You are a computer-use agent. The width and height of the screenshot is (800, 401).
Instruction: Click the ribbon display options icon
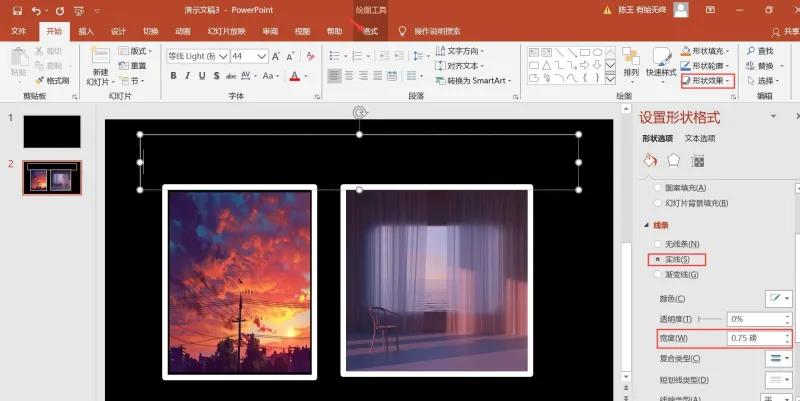[x=710, y=10]
